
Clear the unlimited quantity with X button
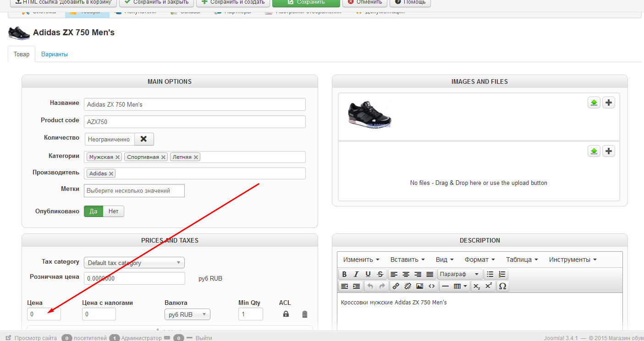coord(144,139)
